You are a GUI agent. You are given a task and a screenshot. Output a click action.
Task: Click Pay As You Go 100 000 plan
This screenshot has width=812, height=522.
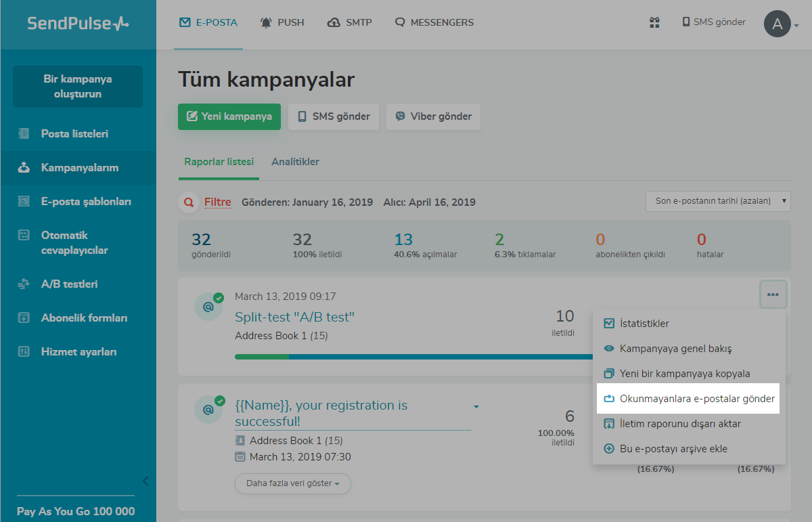(76, 511)
